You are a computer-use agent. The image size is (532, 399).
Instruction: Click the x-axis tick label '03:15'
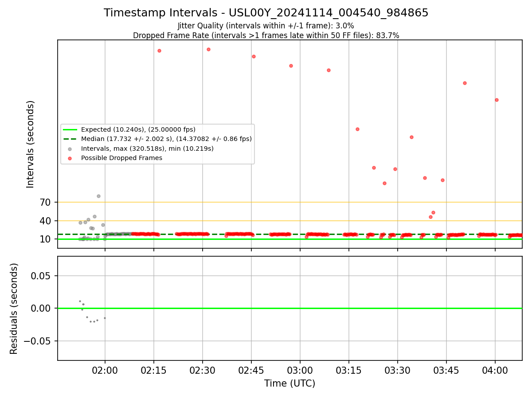[349, 370]
